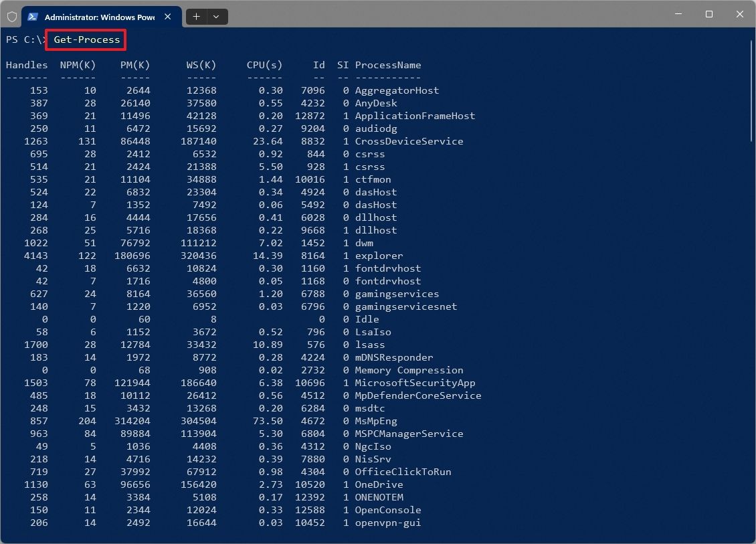The height and width of the screenshot is (544, 756).
Task: Click the CPU(s) column header
Action: point(264,65)
